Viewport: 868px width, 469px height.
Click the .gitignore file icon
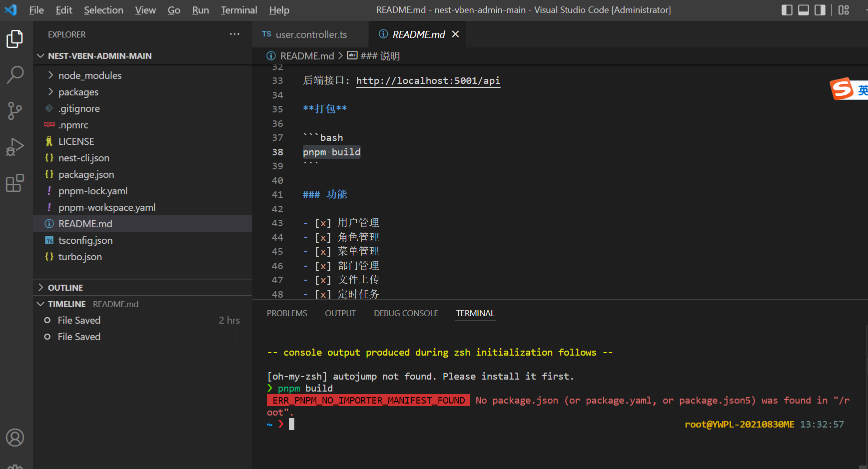[49, 108]
